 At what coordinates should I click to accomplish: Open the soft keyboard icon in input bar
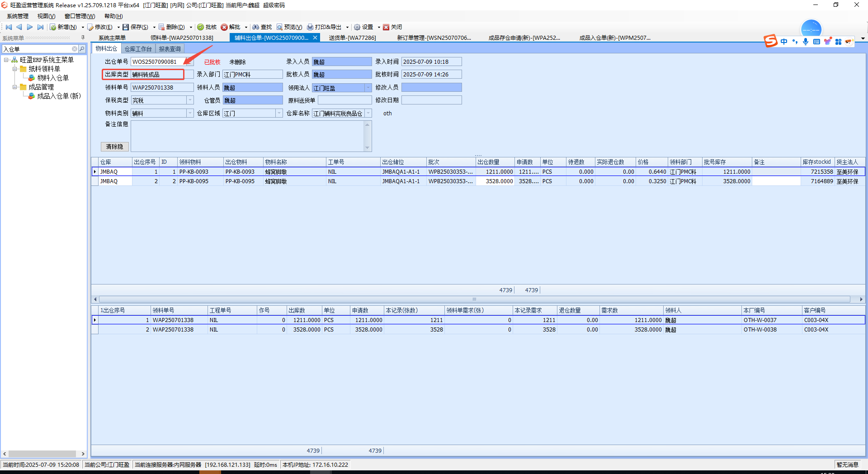pyautogui.click(x=816, y=42)
